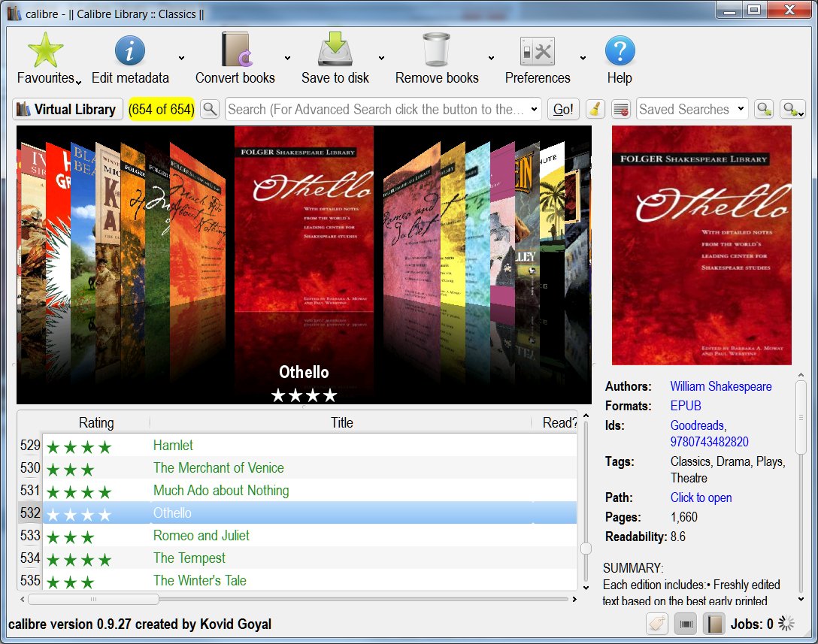Select The Winter's Tale row
The width and height of the screenshot is (818, 644).
point(310,580)
